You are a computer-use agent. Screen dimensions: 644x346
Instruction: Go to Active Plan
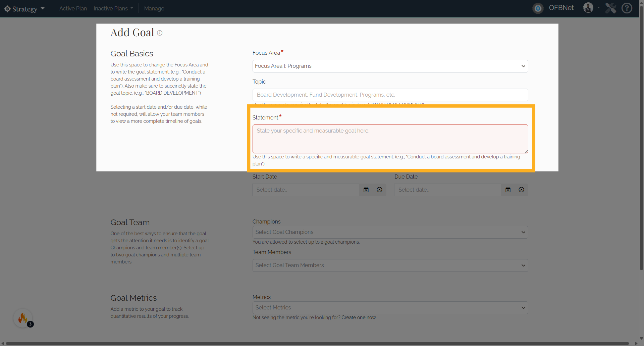(73, 8)
